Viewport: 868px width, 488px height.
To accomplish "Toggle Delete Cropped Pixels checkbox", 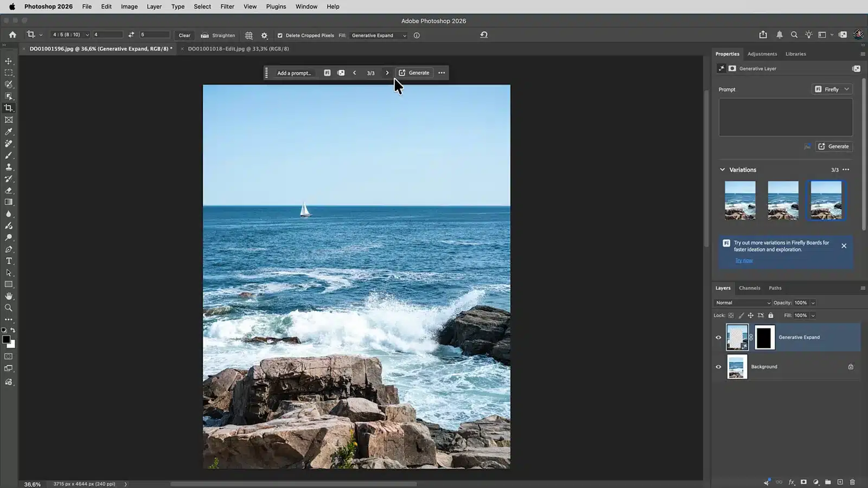I will (x=280, y=35).
